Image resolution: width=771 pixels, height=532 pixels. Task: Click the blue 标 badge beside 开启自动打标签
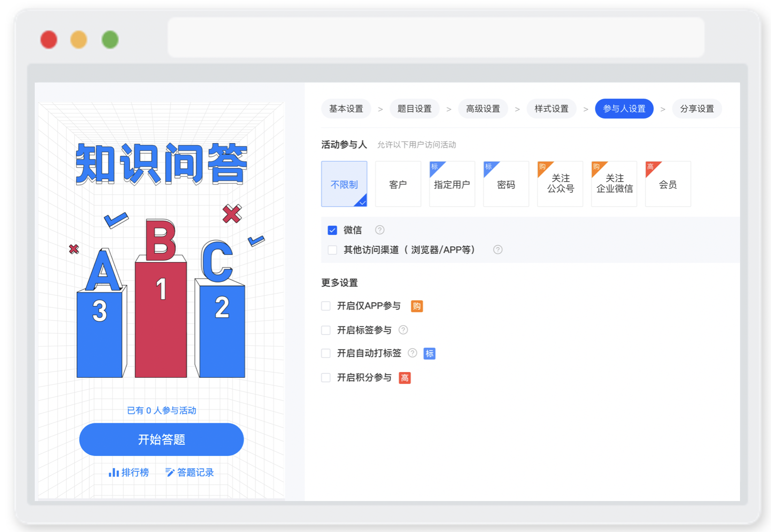pos(429,353)
